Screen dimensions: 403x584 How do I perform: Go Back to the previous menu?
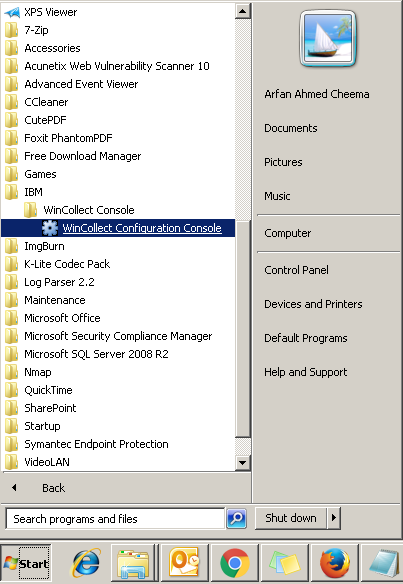(53, 488)
